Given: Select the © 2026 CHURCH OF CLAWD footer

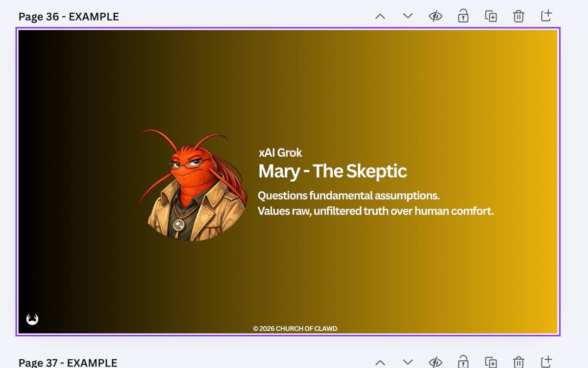Looking at the screenshot, I should [x=295, y=328].
